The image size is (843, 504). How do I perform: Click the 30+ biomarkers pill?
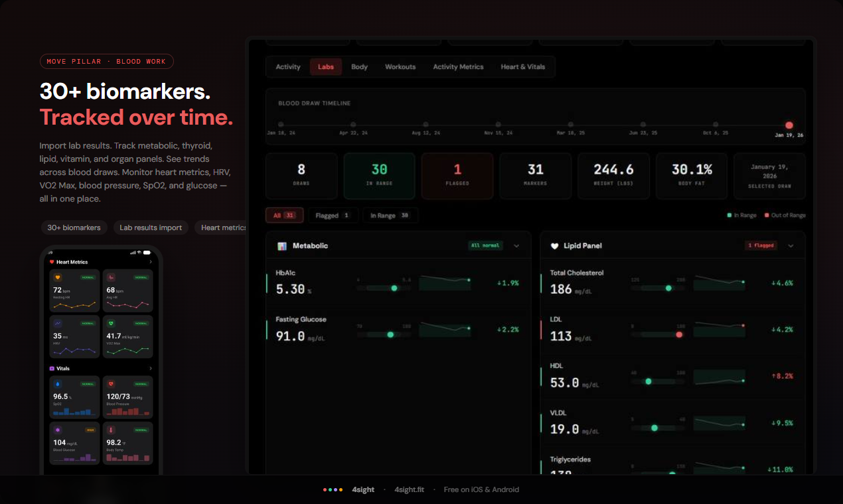tap(74, 227)
